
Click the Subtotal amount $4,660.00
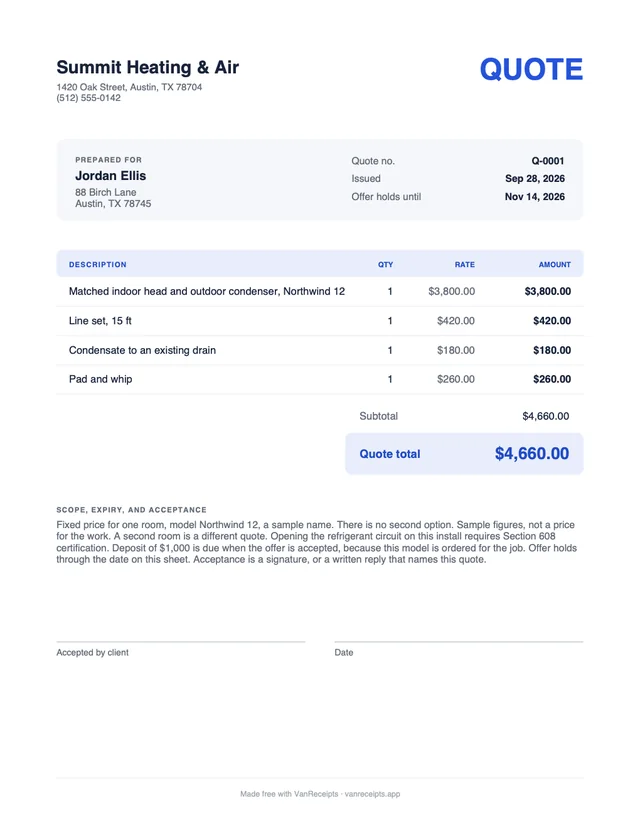pyautogui.click(x=545, y=416)
